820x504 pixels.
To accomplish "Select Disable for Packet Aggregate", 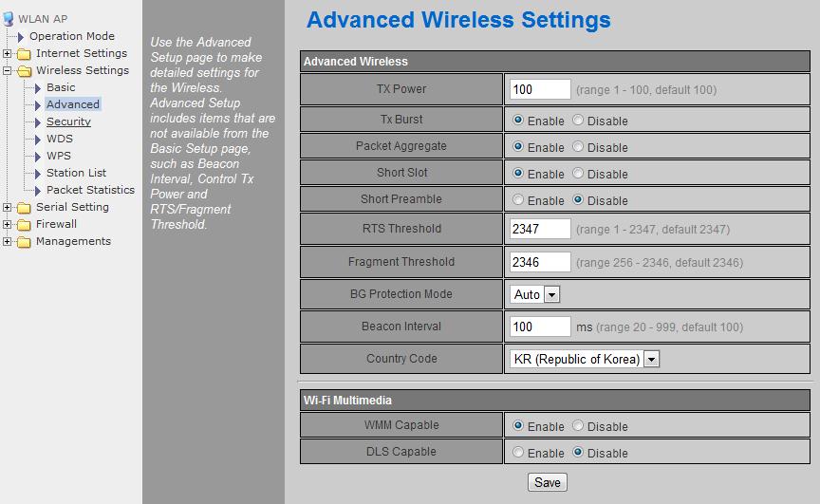I will [x=577, y=146].
